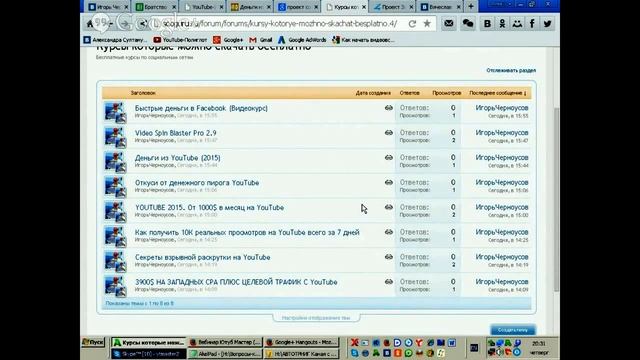Open thread Деньги из YouTube (2015)
The height and width of the screenshot is (360, 640).
(178, 158)
